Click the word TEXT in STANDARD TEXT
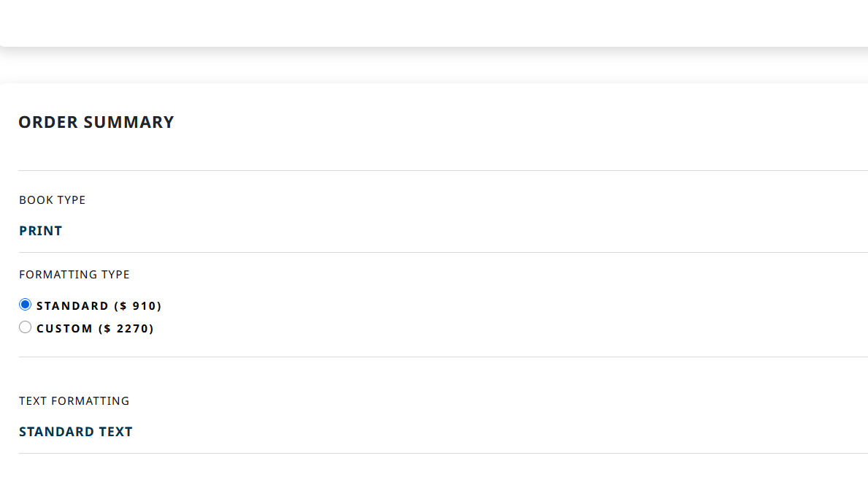 click(116, 432)
